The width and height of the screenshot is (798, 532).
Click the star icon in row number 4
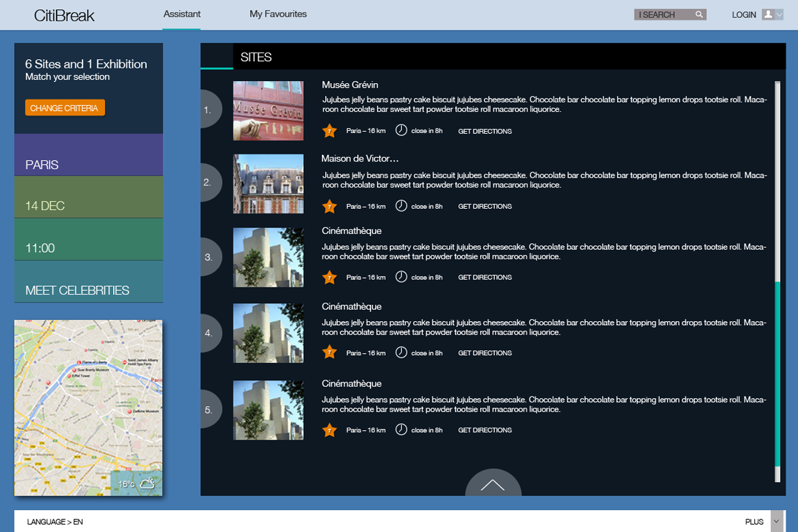(329, 353)
